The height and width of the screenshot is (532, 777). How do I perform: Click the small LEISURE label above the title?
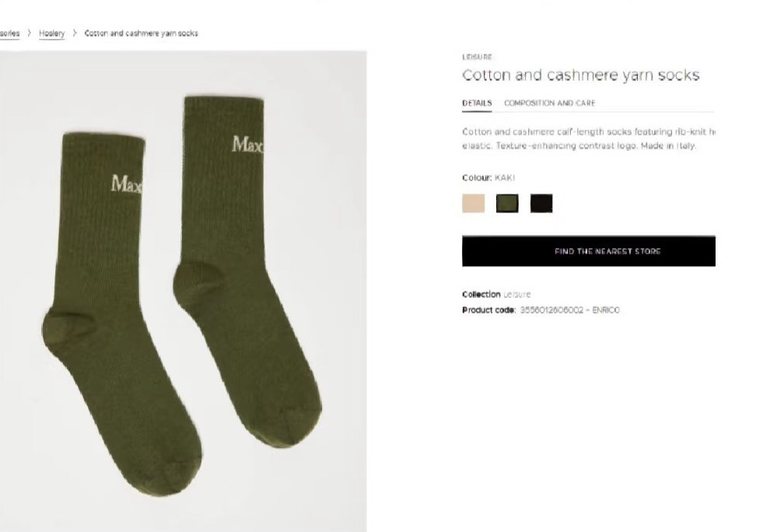click(x=477, y=57)
